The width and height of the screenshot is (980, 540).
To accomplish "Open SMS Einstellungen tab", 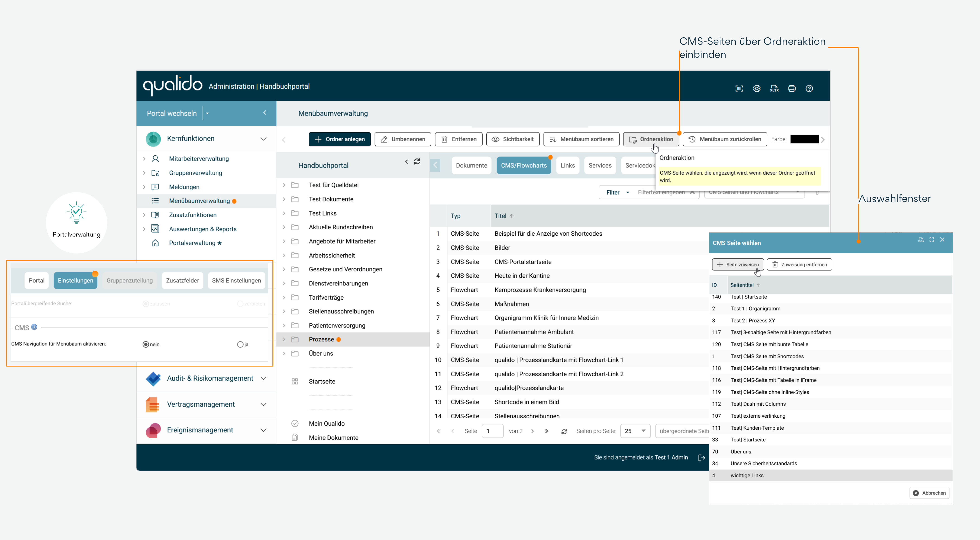I will coord(236,280).
